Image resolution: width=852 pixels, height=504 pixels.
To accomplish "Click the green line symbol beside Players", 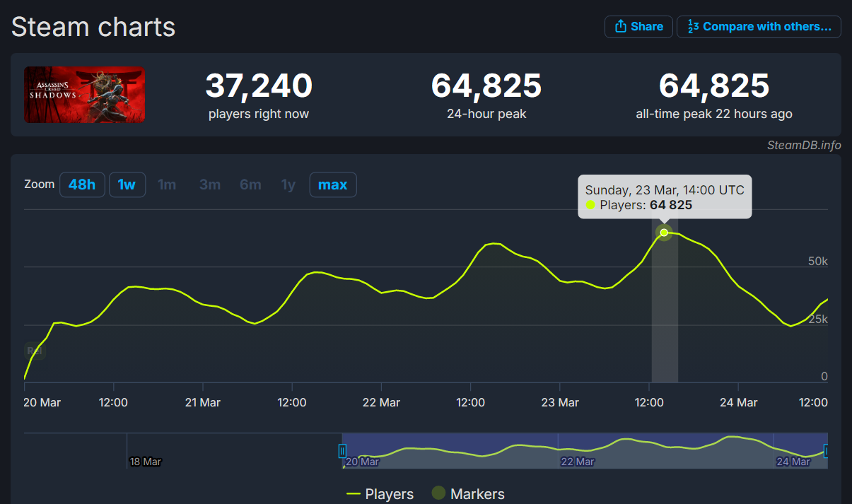I will (x=354, y=494).
